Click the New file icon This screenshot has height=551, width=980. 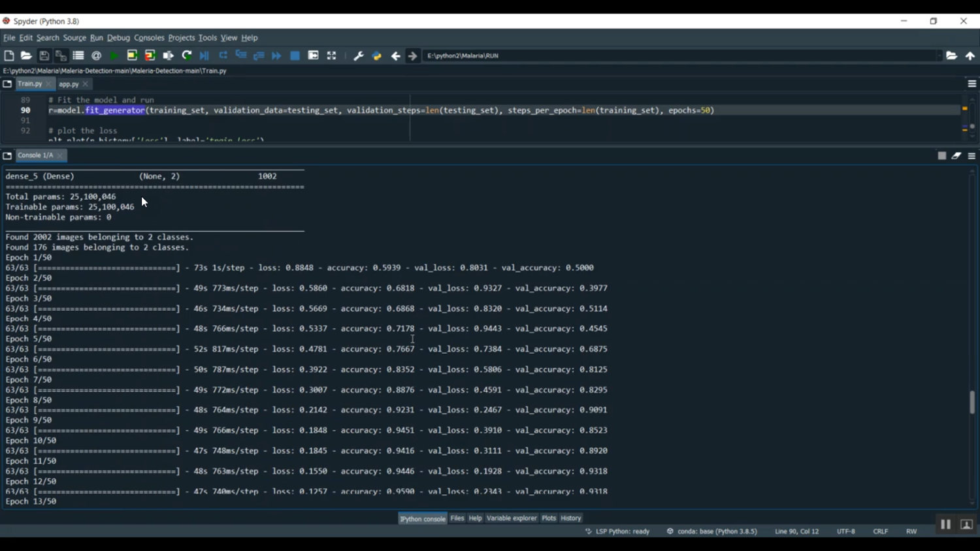pos(9,56)
